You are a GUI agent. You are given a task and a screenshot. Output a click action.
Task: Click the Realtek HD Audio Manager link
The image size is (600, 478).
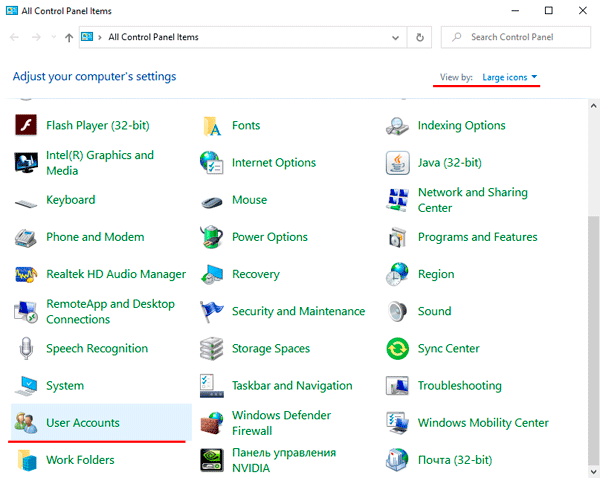[x=116, y=274]
